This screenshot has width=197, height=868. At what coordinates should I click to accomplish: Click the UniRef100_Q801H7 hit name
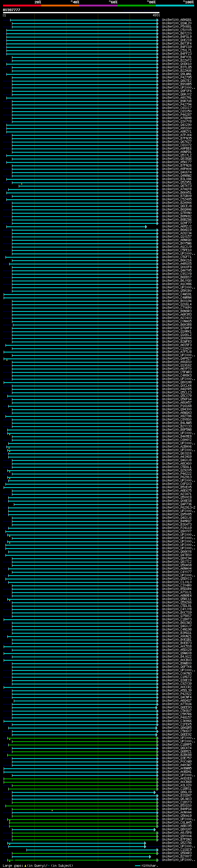click(x=177, y=830)
